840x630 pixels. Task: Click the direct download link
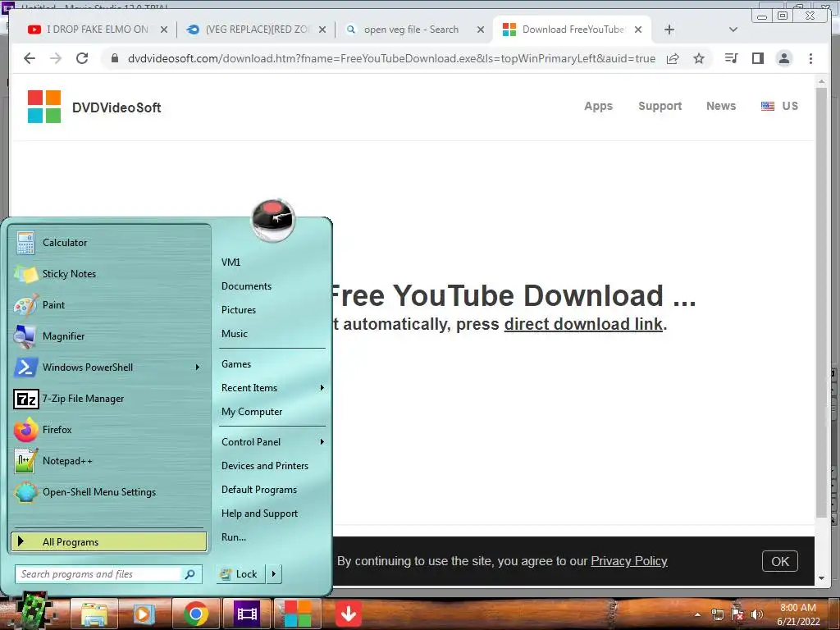click(583, 324)
